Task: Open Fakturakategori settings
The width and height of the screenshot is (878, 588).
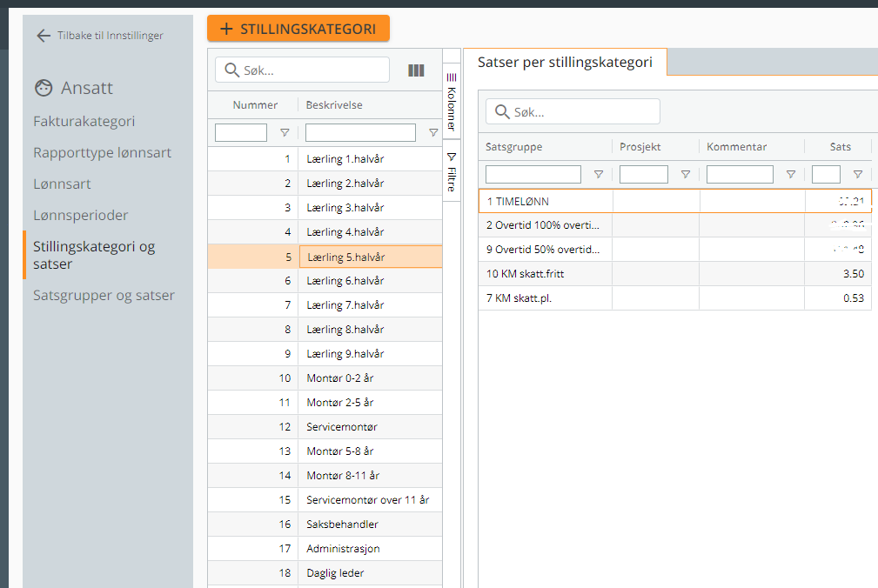Action: click(84, 122)
